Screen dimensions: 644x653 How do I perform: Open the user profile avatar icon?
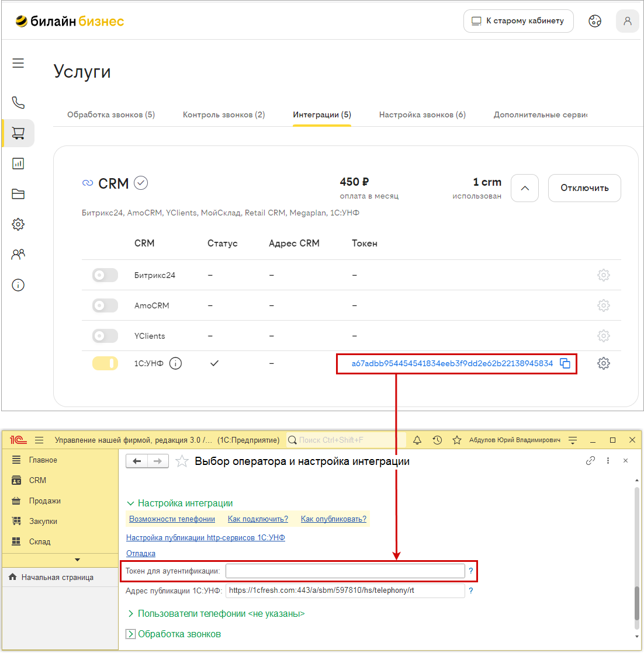point(627,21)
